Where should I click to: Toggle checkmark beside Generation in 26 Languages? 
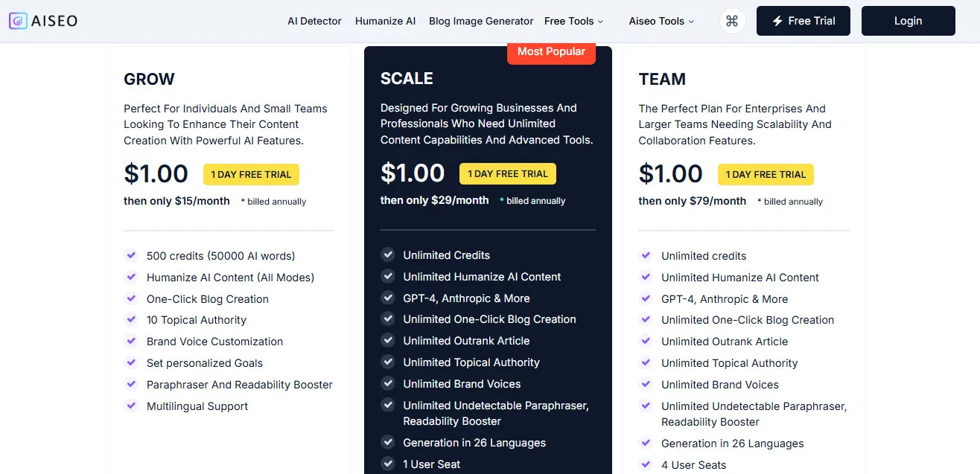click(388, 442)
